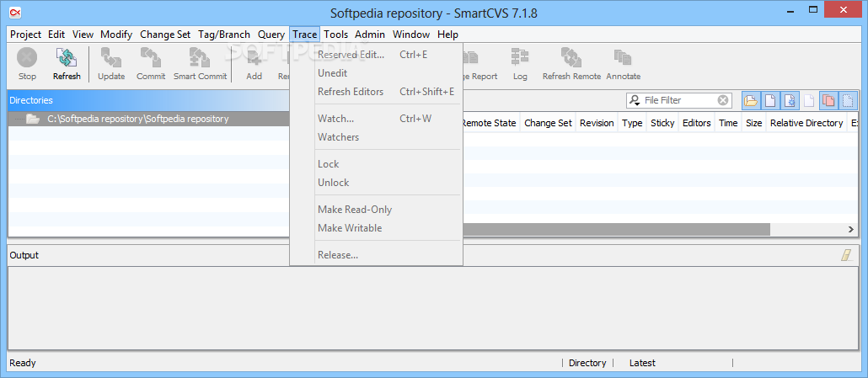Open the Help menu
Viewport: 868px width, 378px height.
(x=447, y=35)
